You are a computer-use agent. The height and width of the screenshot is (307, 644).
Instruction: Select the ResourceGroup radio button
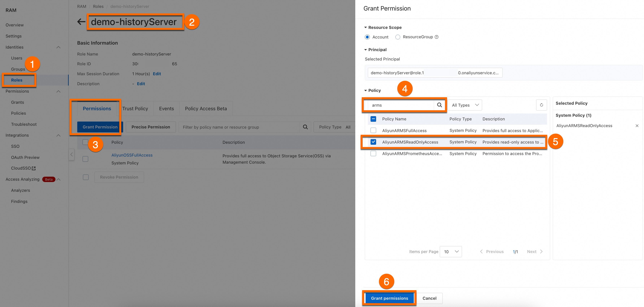(x=398, y=37)
